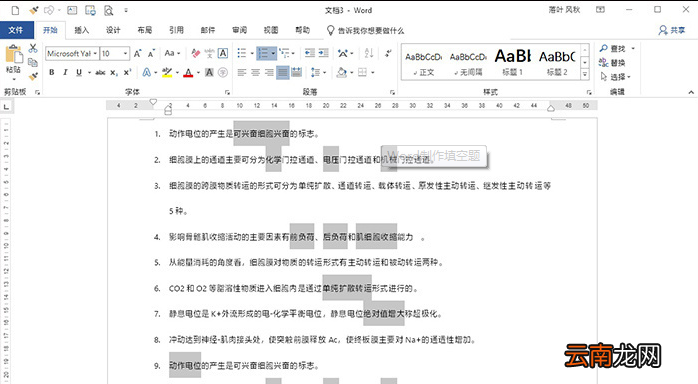
Task: Toggle Center paragraph alignment
Action: (x=256, y=73)
